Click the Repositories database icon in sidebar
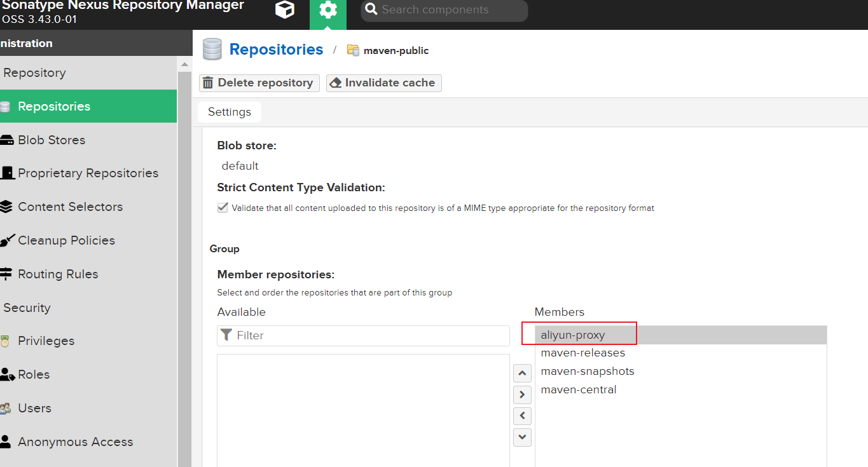 click(x=5, y=107)
